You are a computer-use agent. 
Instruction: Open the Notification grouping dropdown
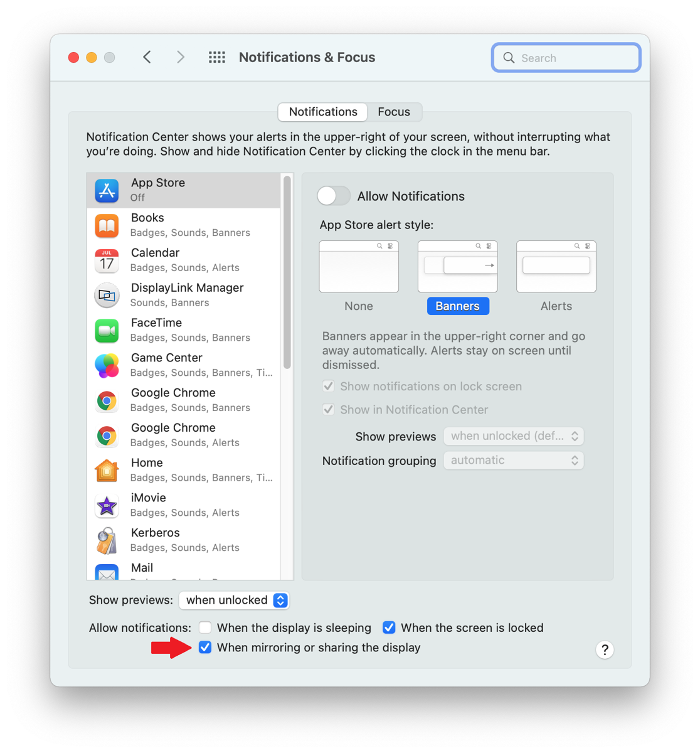pyautogui.click(x=514, y=460)
